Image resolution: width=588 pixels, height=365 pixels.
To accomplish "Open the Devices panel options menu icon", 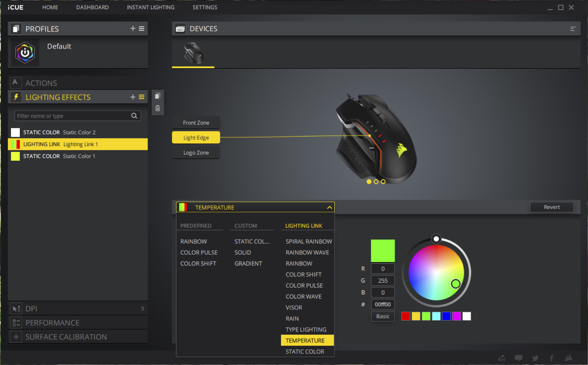I will coord(573,29).
